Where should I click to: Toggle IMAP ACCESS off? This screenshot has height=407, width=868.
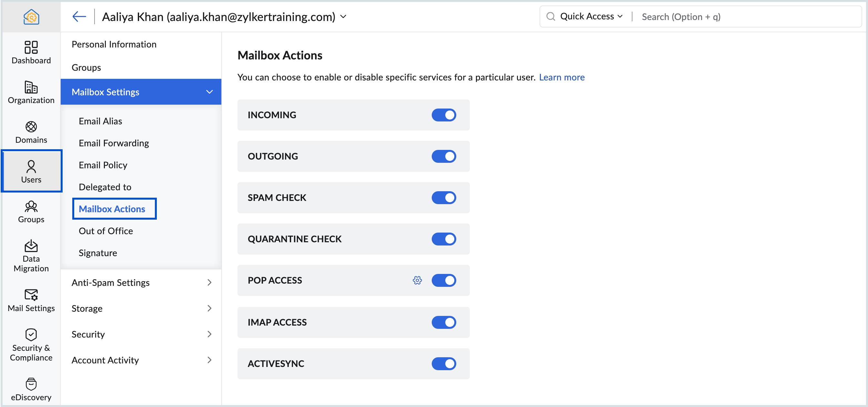[x=443, y=322]
